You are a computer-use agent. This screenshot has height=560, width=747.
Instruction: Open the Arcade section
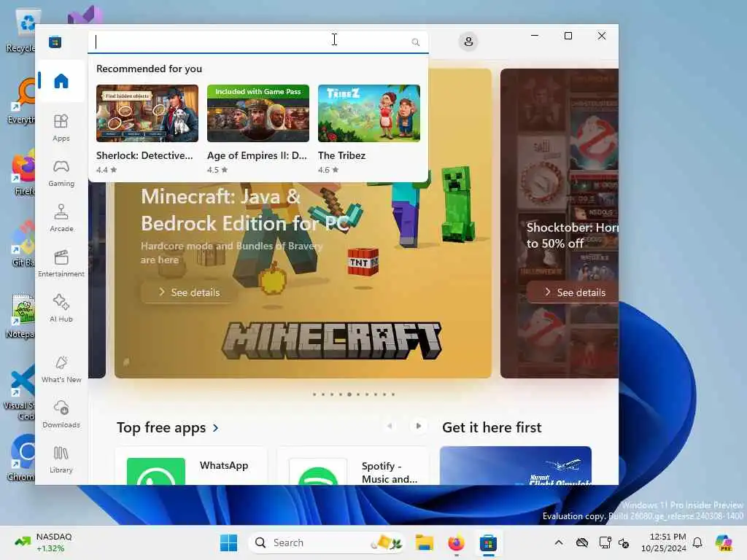61,218
